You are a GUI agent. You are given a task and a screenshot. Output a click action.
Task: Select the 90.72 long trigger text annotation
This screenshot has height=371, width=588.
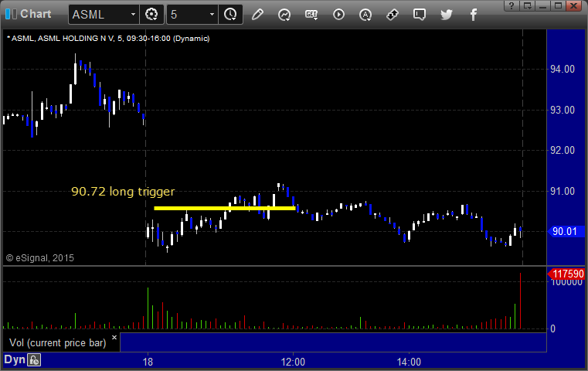(123, 192)
